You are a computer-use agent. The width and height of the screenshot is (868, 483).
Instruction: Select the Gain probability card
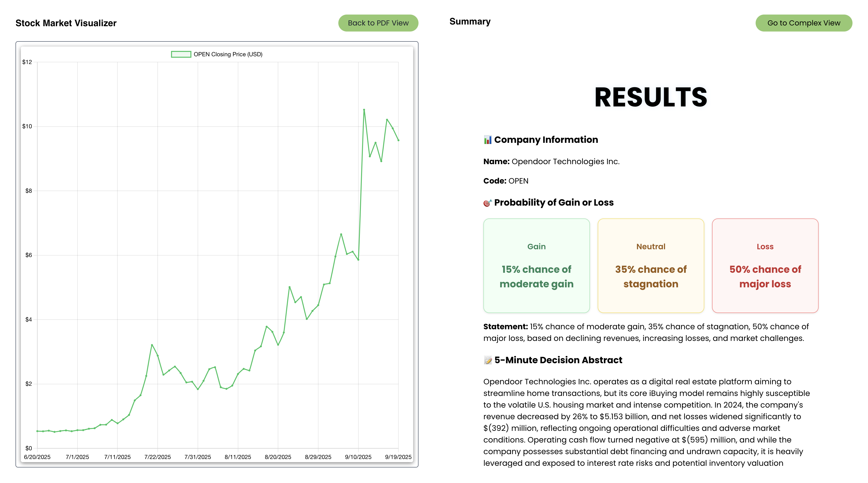536,266
